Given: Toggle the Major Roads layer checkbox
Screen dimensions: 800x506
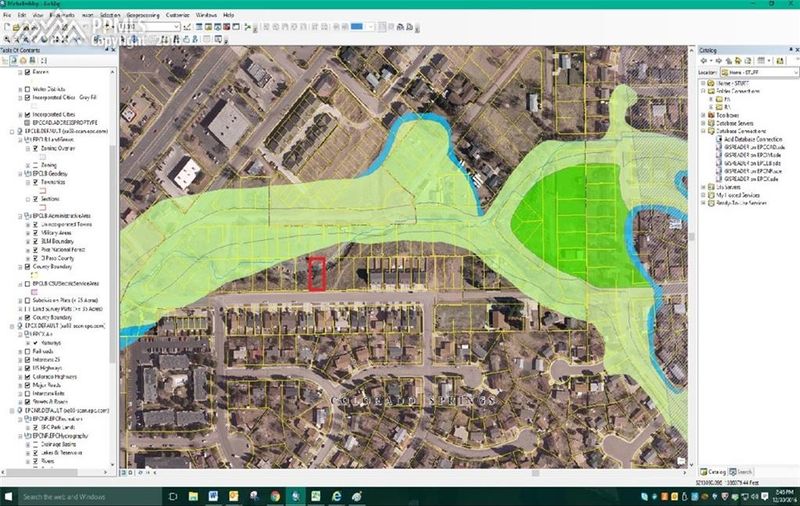Looking at the screenshot, I should point(28,385).
